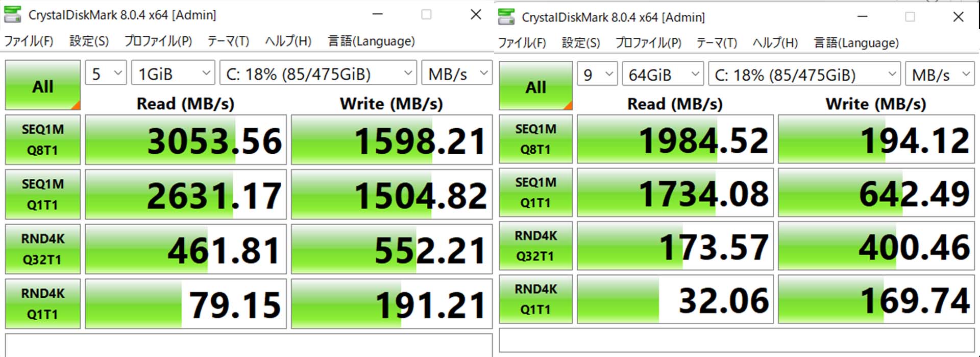Click comment field at bottom of right window
Screen dimensions: 980x357
pos(737,340)
